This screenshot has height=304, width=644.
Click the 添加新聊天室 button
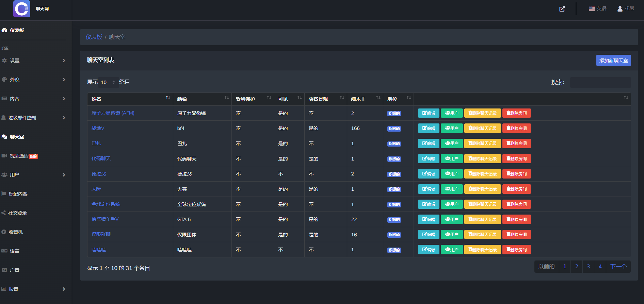pos(613,61)
